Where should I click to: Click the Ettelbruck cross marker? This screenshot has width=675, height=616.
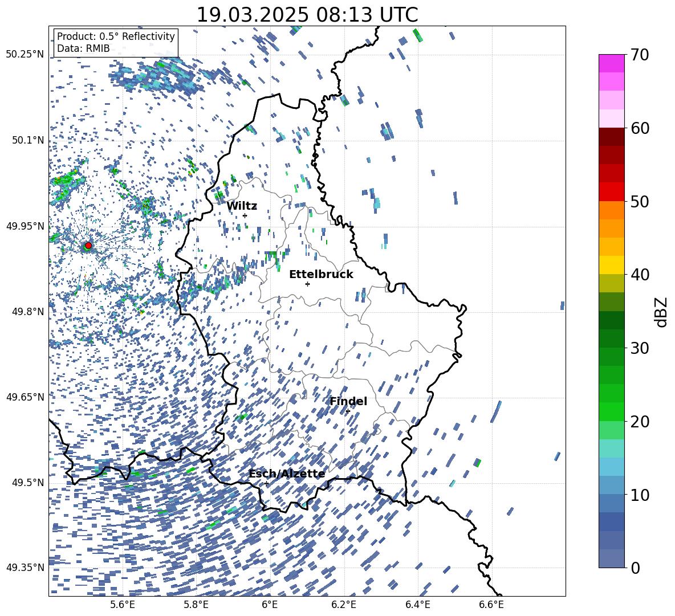(307, 284)
